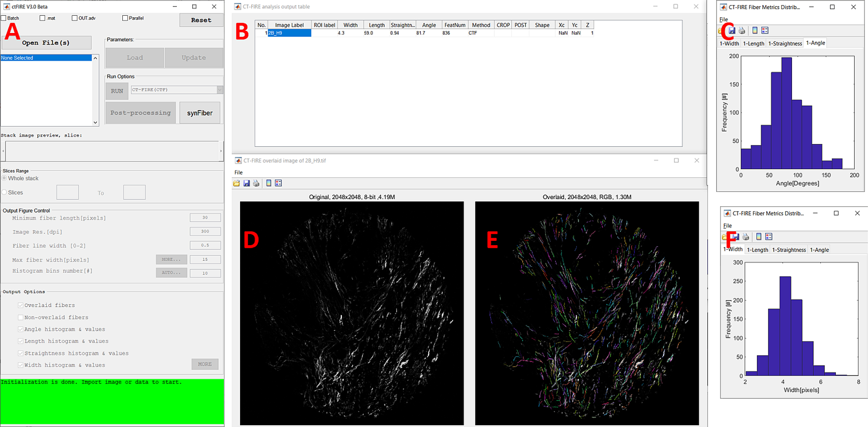Switch to 1-Straightness tab in the Width histogram window

pos(789,250)
